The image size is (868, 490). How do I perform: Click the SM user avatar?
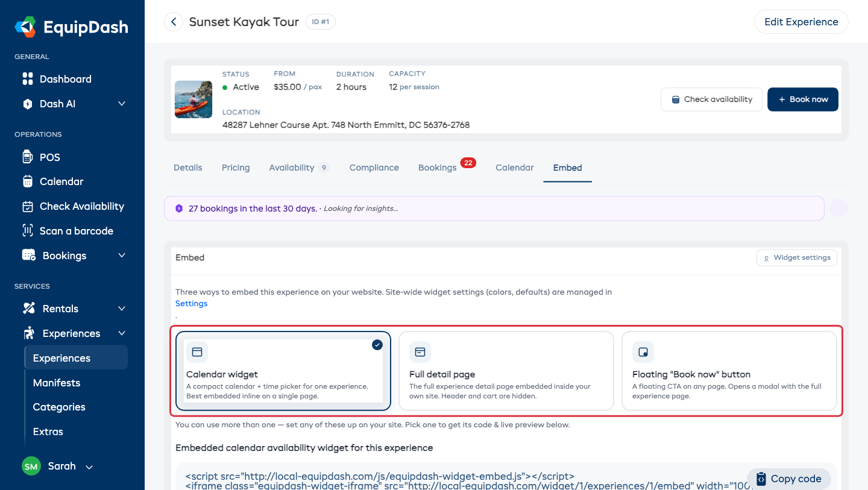31,466
